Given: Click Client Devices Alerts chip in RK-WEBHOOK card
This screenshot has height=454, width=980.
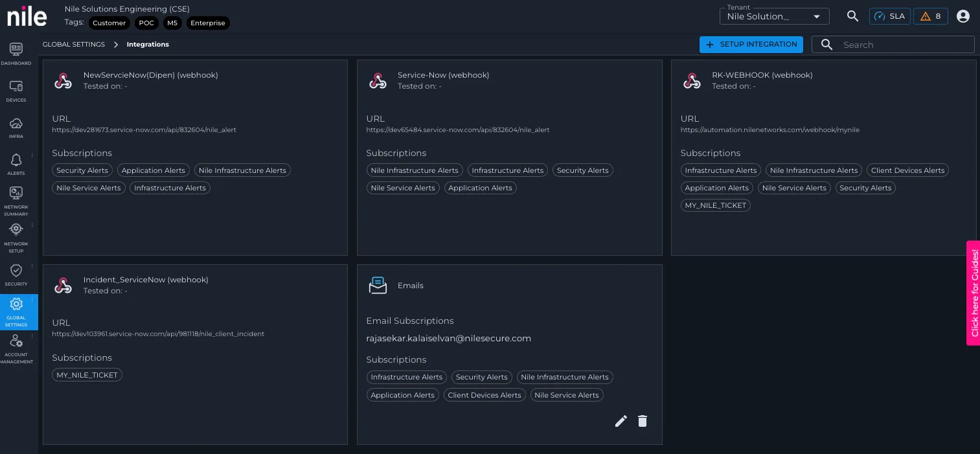Looking at the screenshot, I should pos(907,170).
